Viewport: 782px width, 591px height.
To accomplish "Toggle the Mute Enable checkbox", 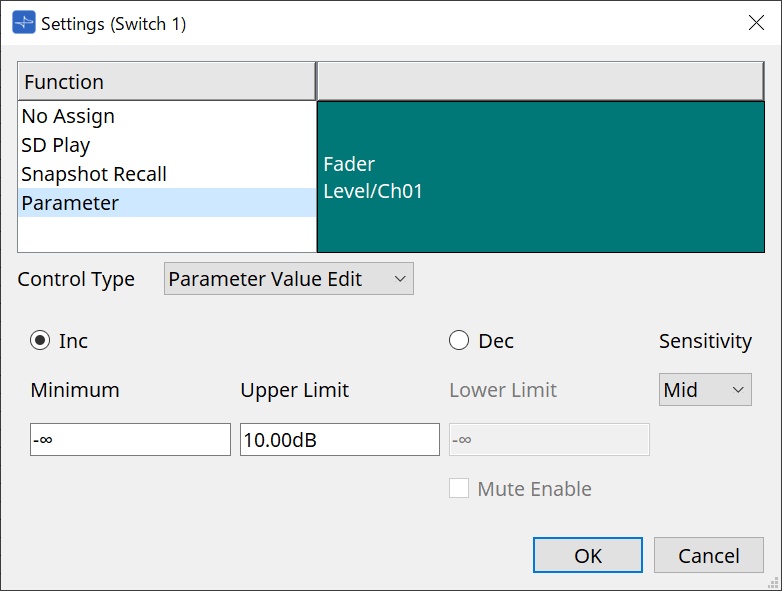I will coord(459,489).
